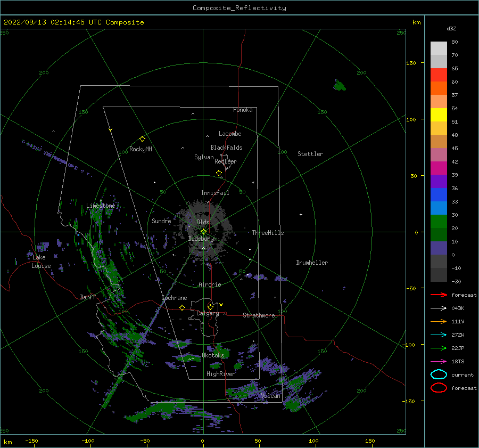Click the Blackfalds town label
479x448 pixels.
226,148
